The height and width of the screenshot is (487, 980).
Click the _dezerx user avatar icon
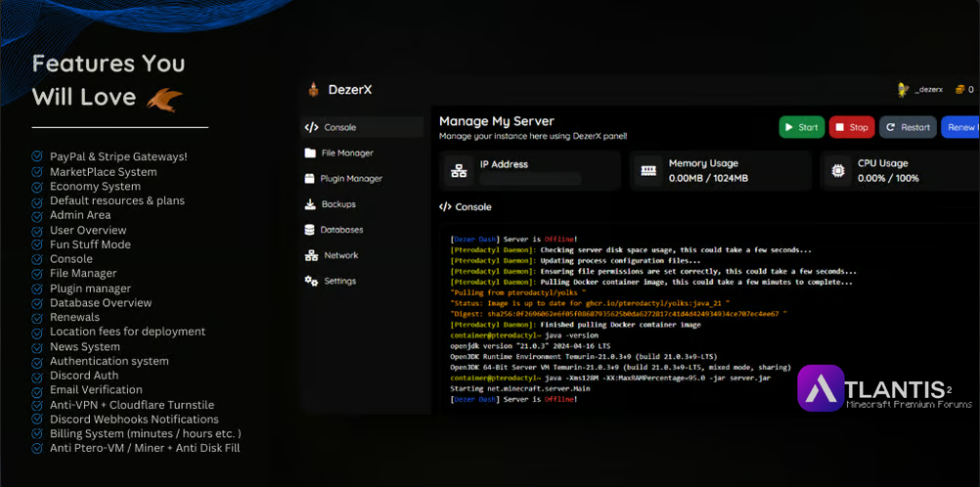[x=903, y=89]
